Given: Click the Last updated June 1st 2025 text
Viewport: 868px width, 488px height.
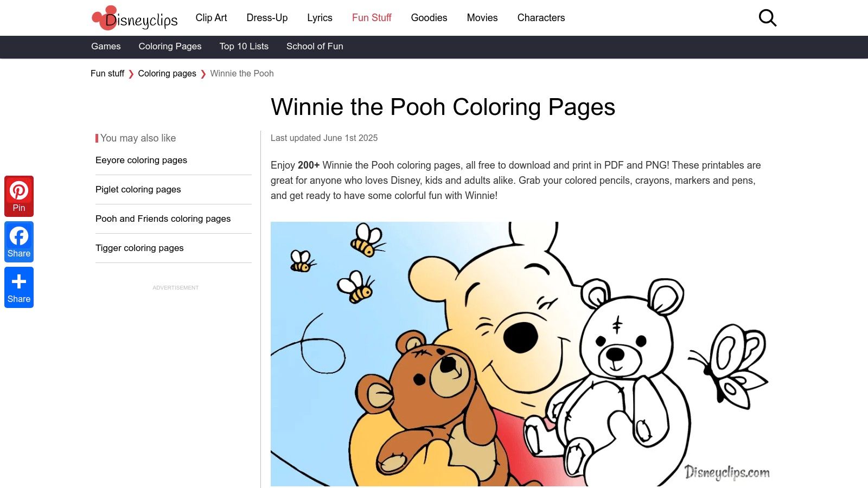Looking at the screenshot, I should pyautogui.click(x=324, y=138).
